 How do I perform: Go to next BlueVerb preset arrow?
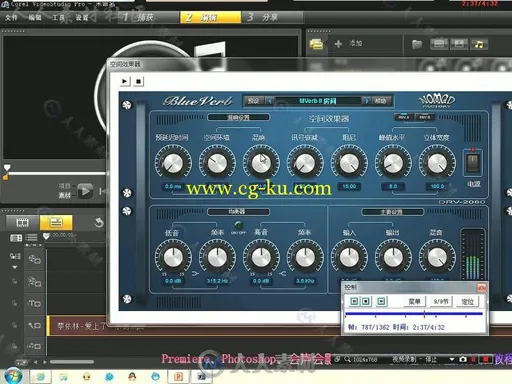pyautogui.click(x=366, y=101)
